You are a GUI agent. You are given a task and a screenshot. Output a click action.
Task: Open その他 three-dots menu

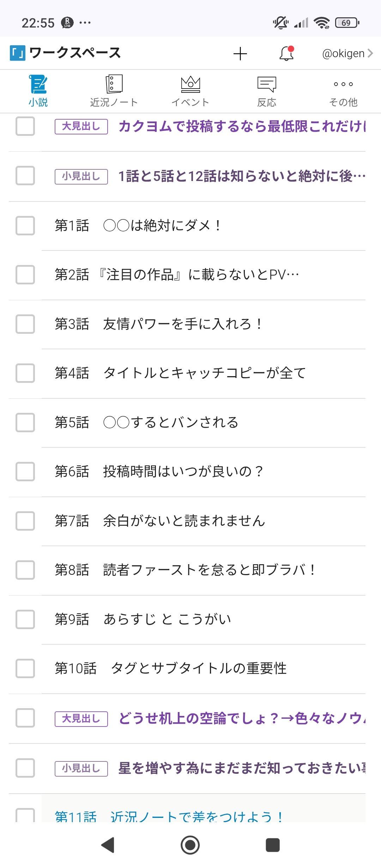pyautogui.click(x=343, y=84)
